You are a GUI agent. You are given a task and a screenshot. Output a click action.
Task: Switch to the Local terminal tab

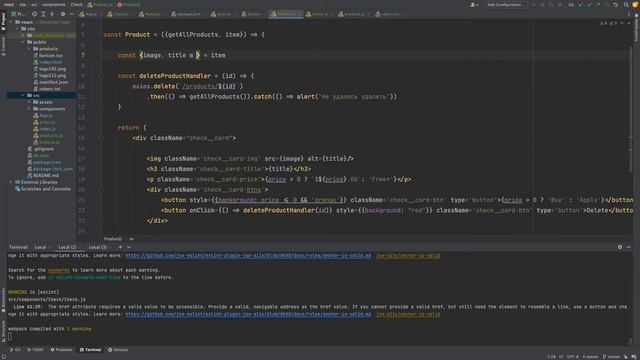pos(40,247)
